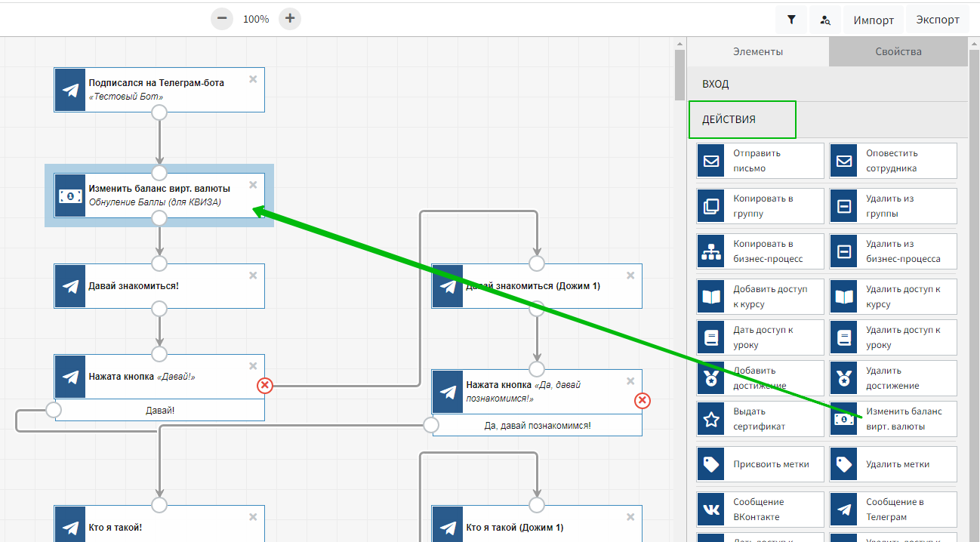Delete the 'Подписался на Телеграм-бота' block

[x=253, y=79]
